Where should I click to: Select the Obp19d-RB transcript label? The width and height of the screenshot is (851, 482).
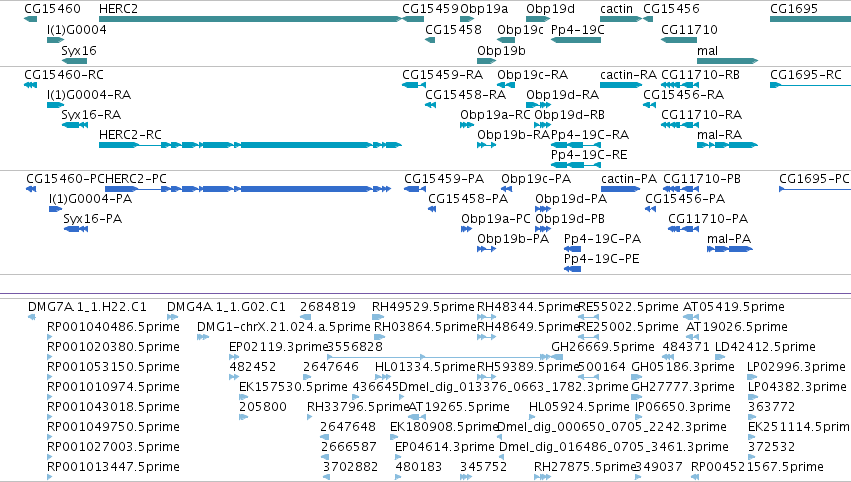click(x=569, y=115)
